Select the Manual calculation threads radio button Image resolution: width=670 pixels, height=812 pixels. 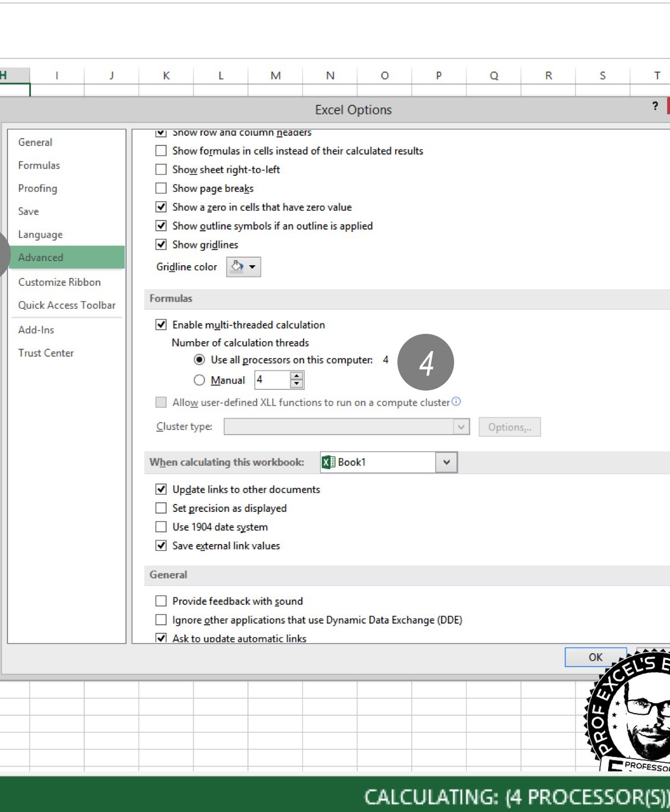click(x=199, y=380)
